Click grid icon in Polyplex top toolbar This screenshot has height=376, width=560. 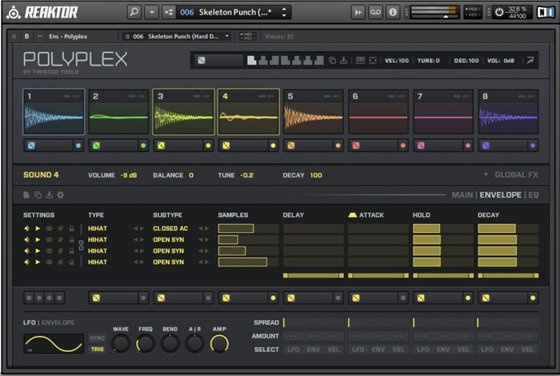(x=360, y=60)
